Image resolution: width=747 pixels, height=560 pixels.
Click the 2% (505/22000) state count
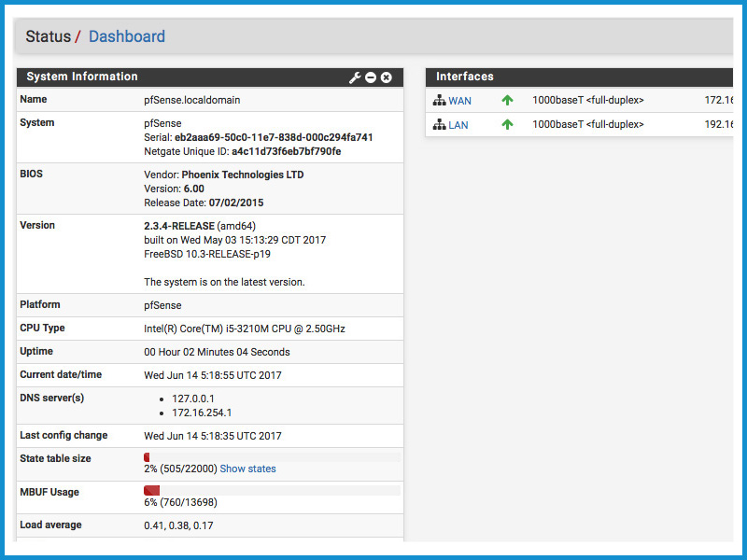click(180, 469)
